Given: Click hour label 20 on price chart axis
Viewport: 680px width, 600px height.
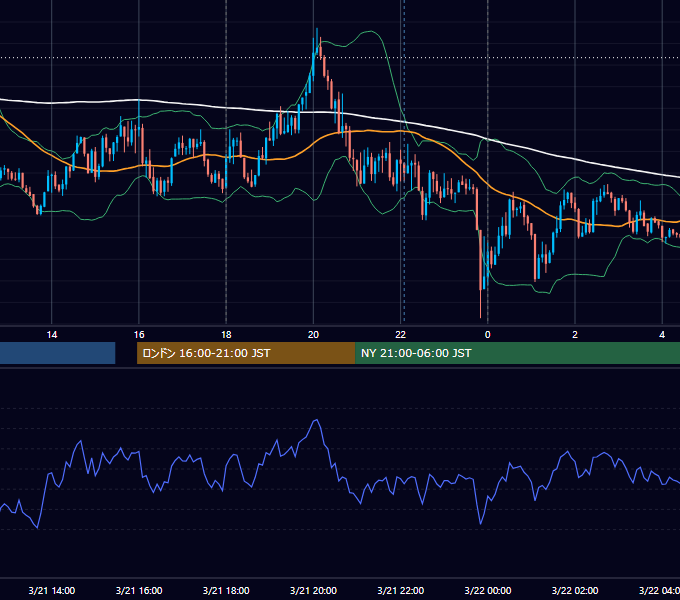Looking at the screenshot, I should pos(313,335).
